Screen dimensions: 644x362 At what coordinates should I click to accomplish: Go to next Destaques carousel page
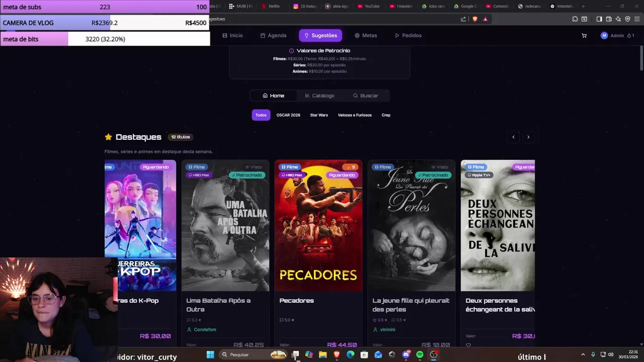tap(528, 137)
